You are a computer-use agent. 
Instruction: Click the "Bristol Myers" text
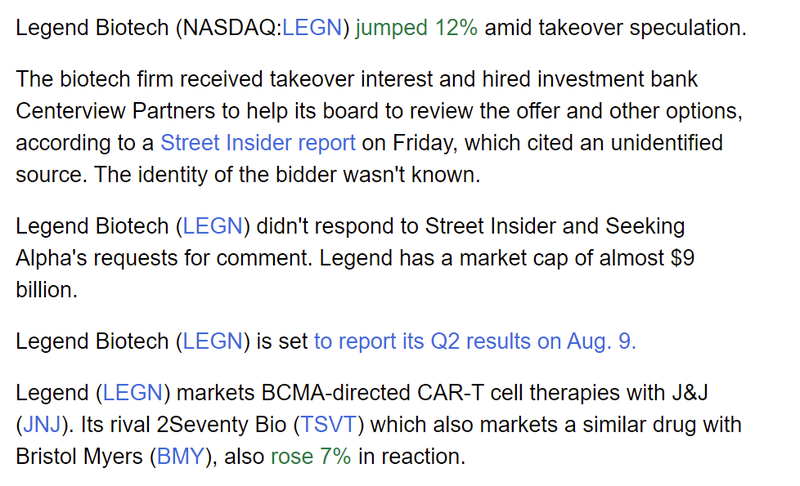[75, 457]
